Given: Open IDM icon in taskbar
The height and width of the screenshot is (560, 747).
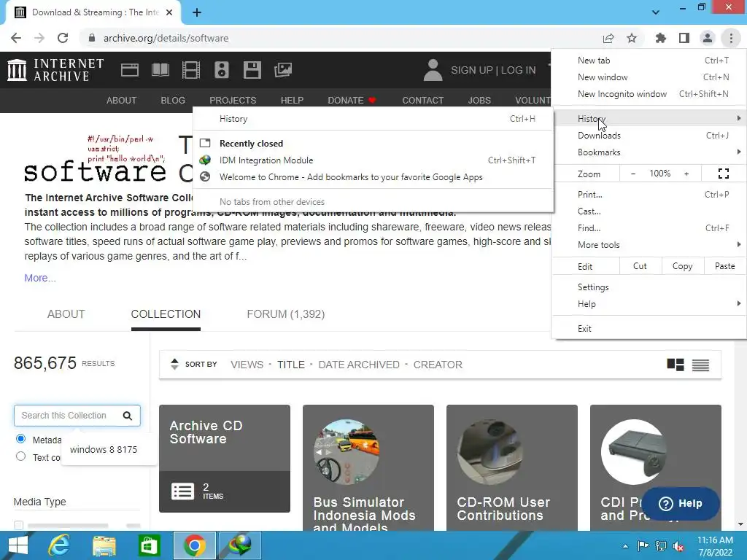Looking at the screenshot, I should pos(239,545).
